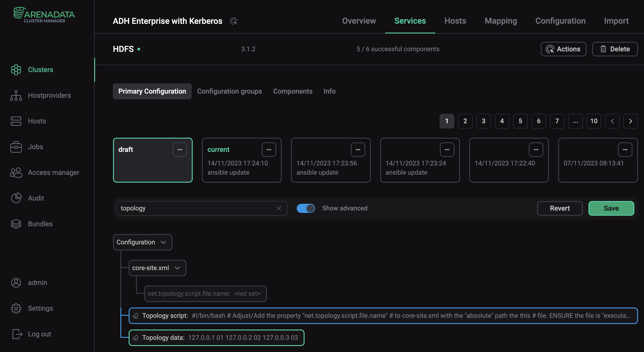Image resolution: width=644 pixels, height=352 pixels.
Task: Run cluster actions icon next to cluster name
Action: [234, 21]
